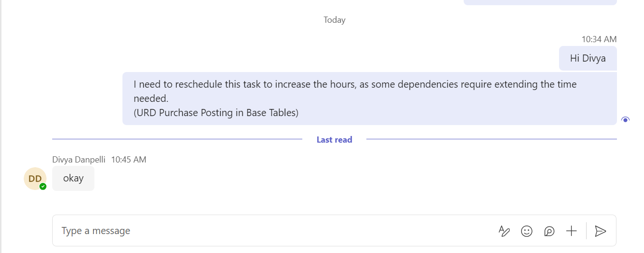Click the Today date separator
Screen dimensions: 644x253
(x=334, y=20)
